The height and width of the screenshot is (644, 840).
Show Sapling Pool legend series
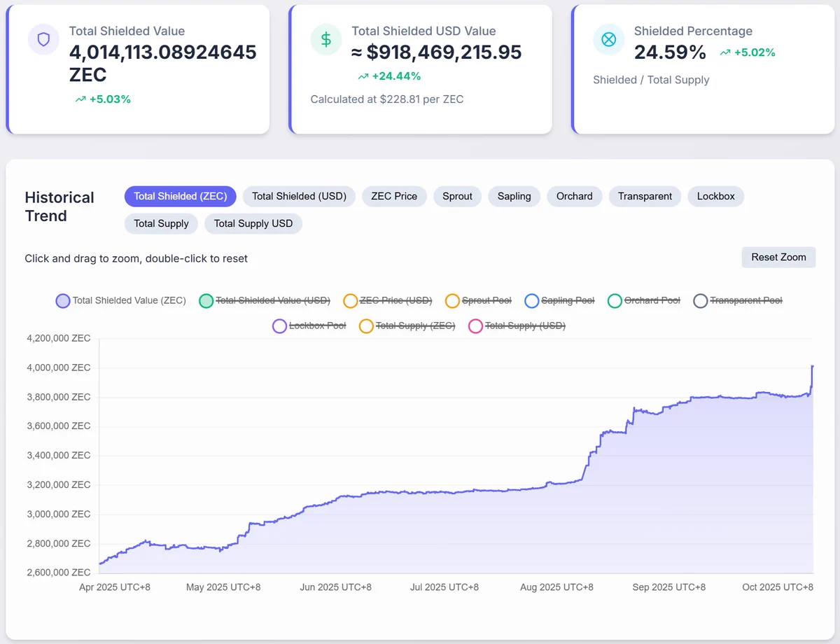click(x=559, y=301)
